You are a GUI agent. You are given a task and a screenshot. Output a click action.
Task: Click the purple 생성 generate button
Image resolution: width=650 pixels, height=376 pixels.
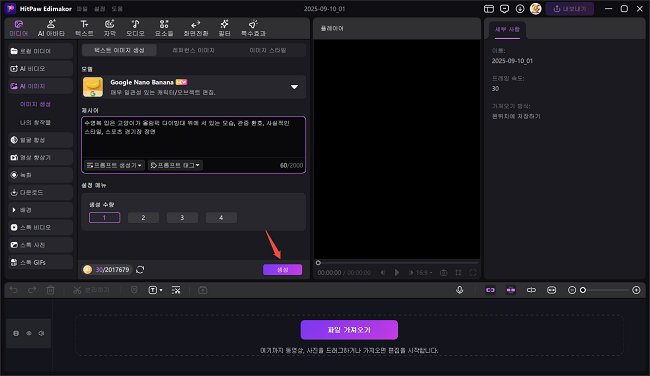pos(282,270)
